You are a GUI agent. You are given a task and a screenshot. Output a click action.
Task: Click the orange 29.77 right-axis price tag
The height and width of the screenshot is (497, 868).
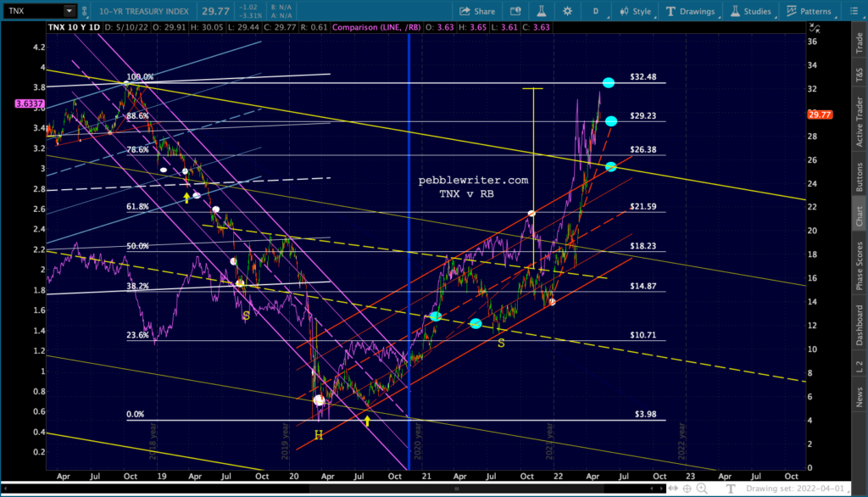coord(820,114)
